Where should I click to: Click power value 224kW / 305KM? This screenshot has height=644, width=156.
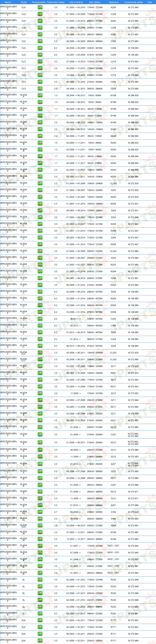pos(95,640)
